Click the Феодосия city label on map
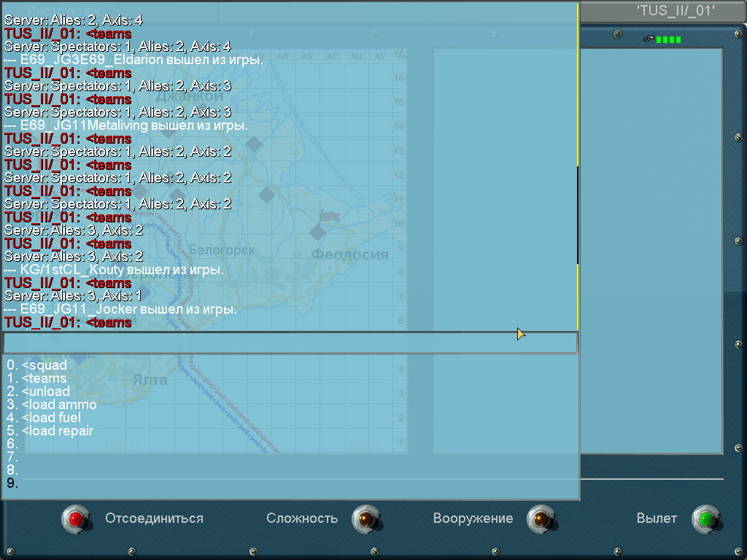This screenshot has width=747, height=560. coord(349,254)
